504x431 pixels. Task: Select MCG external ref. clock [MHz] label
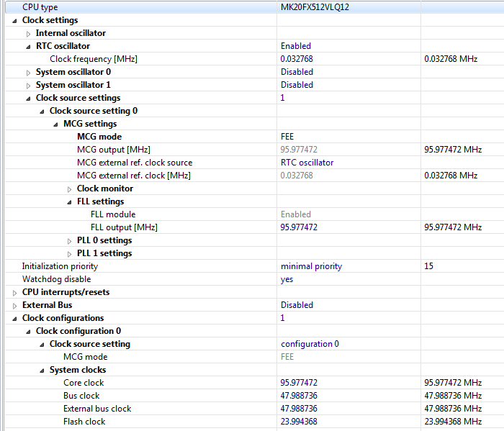click(x=134, y=176)
